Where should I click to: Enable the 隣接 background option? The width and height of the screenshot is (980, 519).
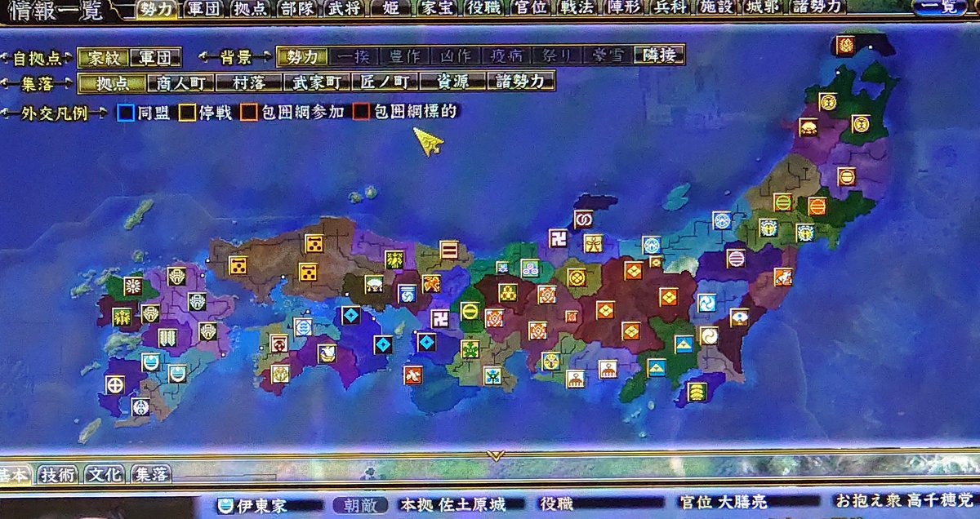point(660,55)
